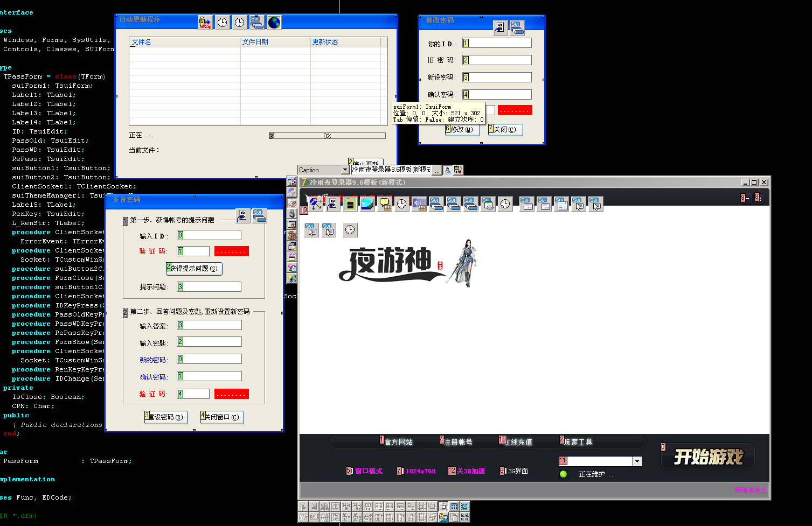This screenshot has width=812, height=526.
Task: Click the 官方网站 menu link
Action: (398, 442)
